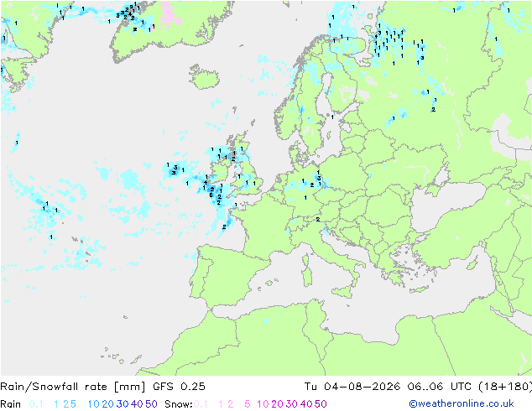The width and height of the screenshot is (532, 411).
Task: Click the island of Sicily on the map
Action: click(342, 292)
